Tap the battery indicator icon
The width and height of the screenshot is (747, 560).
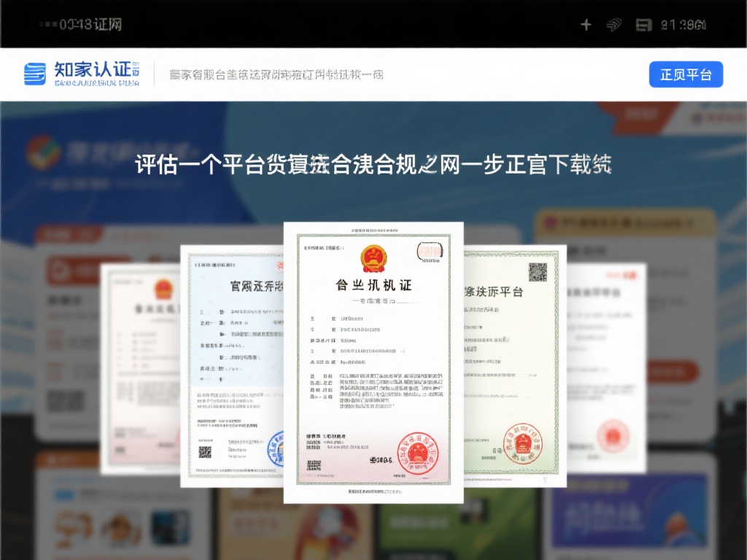643,24
